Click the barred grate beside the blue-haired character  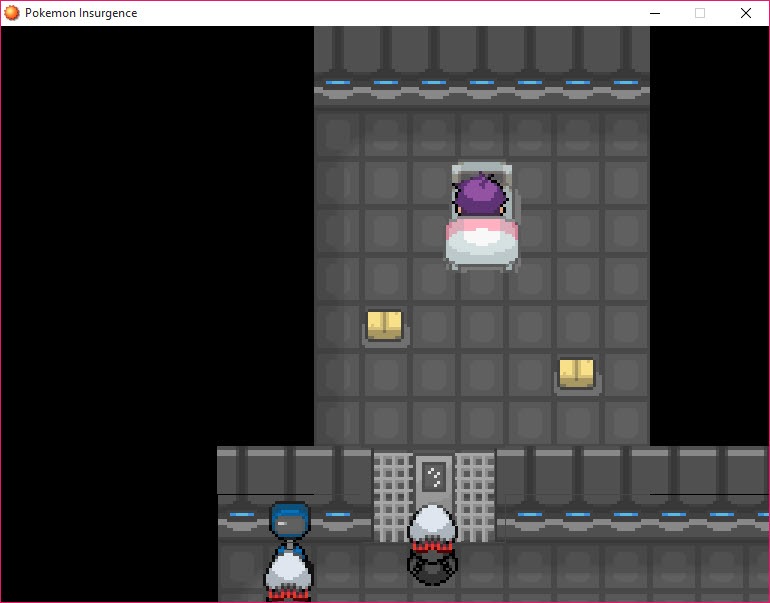[393, 496]
